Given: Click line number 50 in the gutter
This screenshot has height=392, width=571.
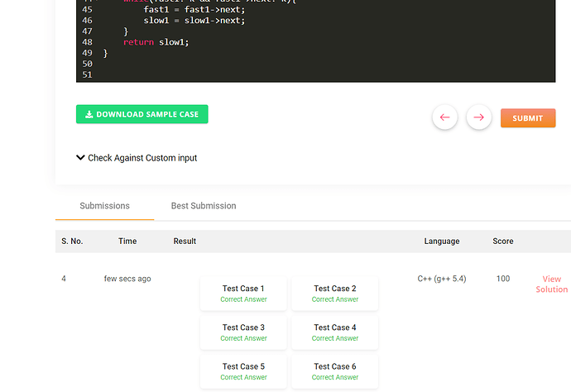Looking at the screenshot, I should 88,64.
